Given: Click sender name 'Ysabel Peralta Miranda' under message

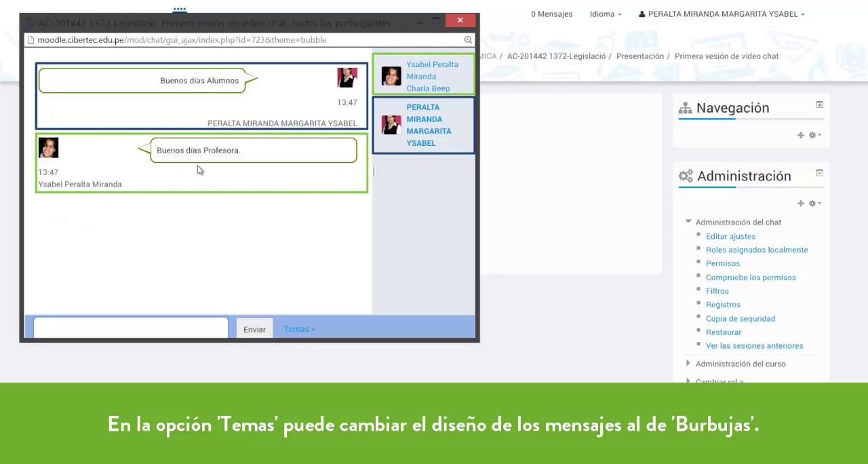Looking at the screenshot, I should pos(80,185).
